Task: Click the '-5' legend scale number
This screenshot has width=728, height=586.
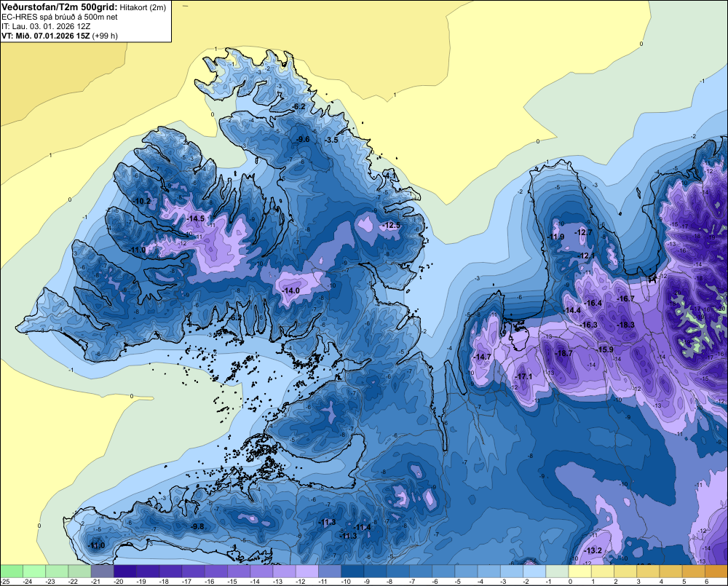Action: click(x=457, y=582)
